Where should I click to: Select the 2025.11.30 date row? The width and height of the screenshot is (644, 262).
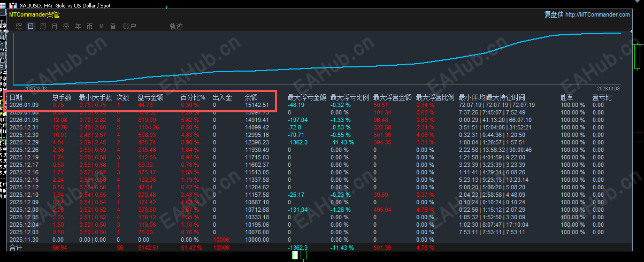24,240
